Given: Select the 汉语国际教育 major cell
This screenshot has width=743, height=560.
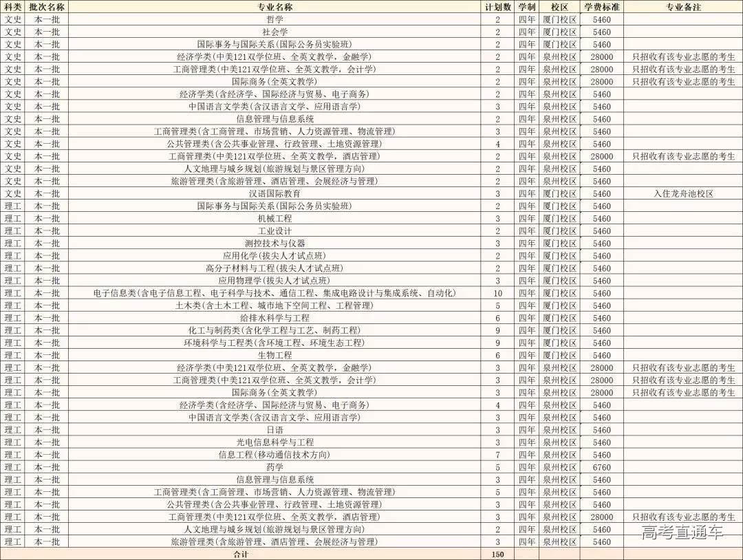Looking at the screenshot, I should pos(274,194).
